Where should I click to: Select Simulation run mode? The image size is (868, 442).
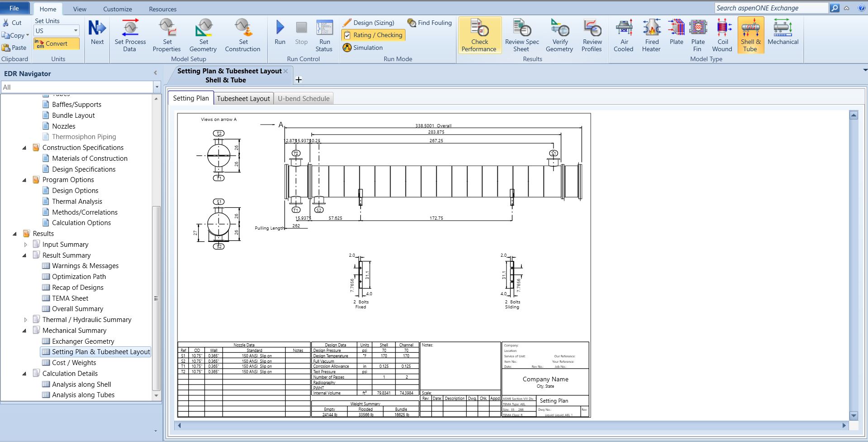coord(363,48)
